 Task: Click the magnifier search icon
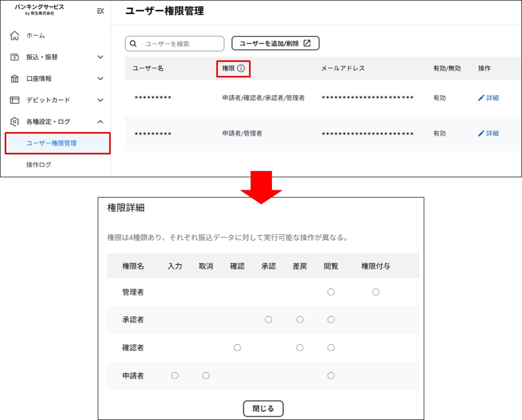133,44
